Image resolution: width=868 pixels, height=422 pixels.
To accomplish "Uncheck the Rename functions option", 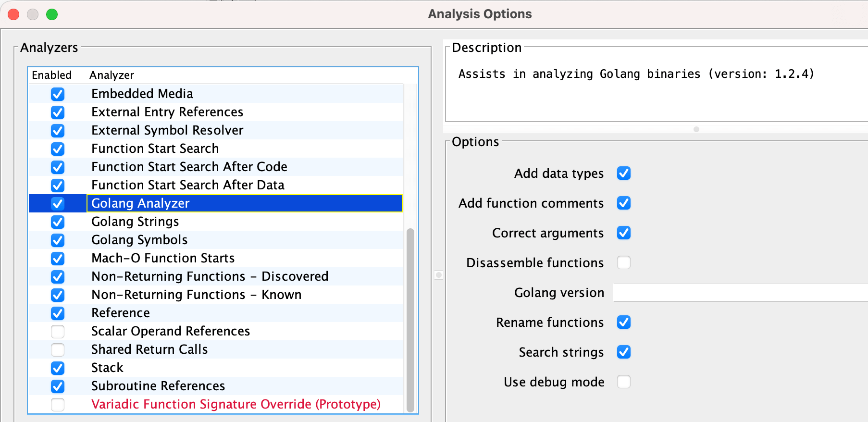I will tap(623, 322).
